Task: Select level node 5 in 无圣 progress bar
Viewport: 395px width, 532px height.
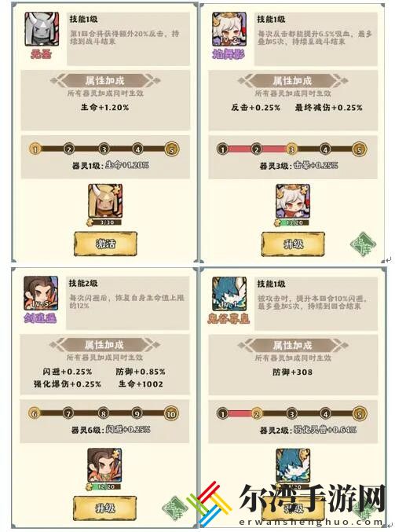Action: tap(171, 149)
